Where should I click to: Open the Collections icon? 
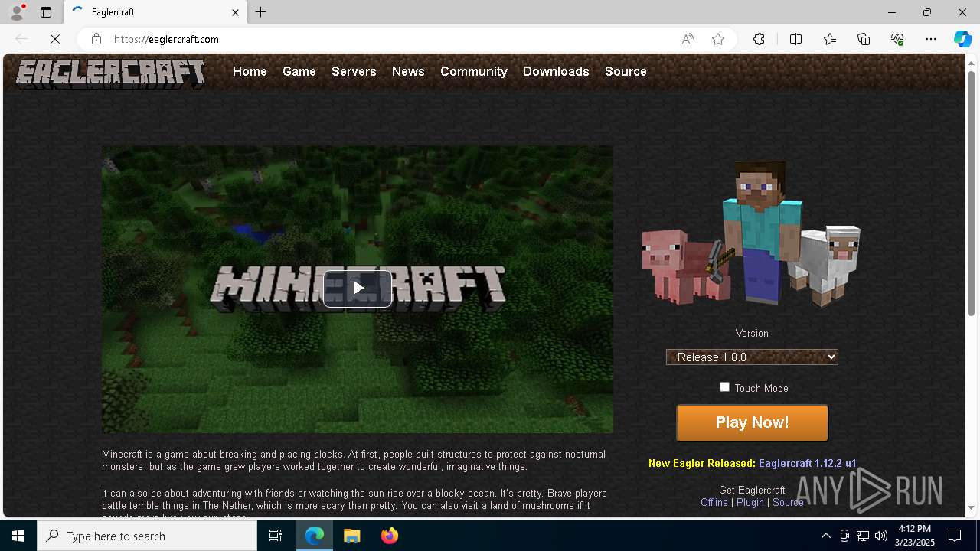click(x=864, y=39)
